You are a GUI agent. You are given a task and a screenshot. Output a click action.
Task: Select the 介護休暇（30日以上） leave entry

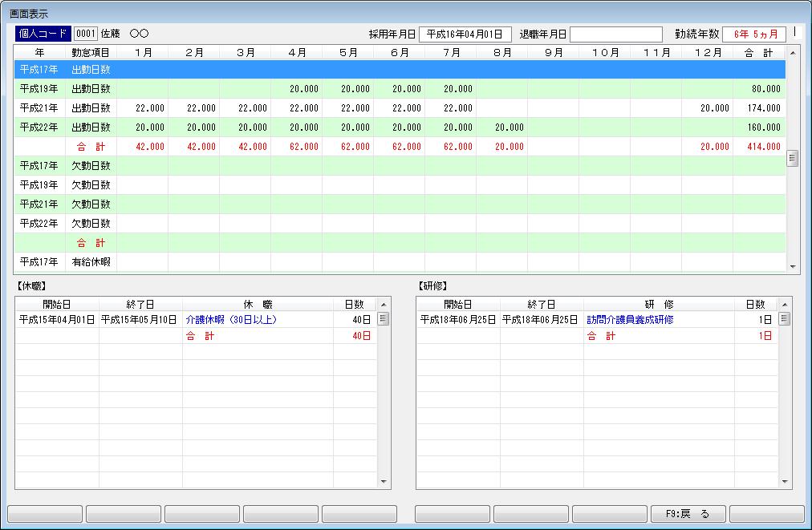pos(231,320)
